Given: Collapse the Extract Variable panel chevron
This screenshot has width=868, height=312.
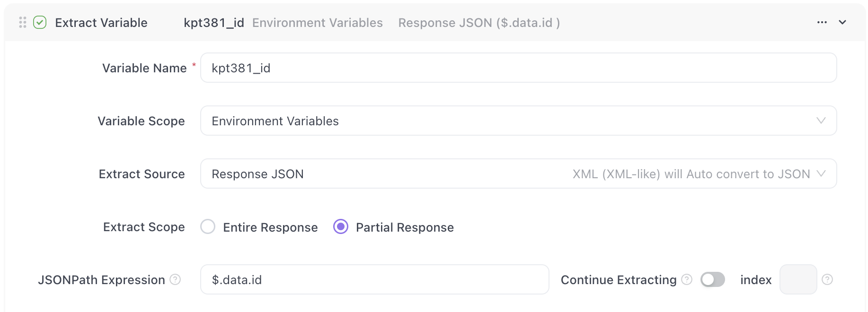Looking at the screenshot, I should 842,22.
